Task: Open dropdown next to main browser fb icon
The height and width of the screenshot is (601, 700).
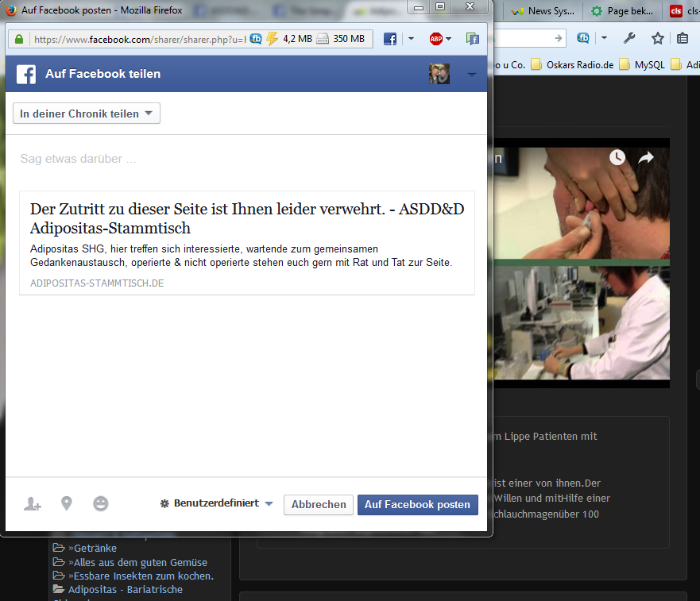Action: click(x=604, y=38)
